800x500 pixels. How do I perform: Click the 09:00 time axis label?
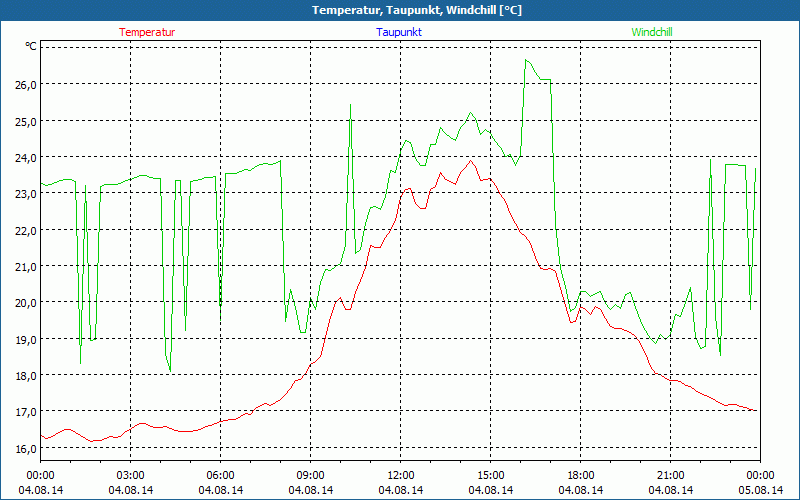click(x=310, y=476)
